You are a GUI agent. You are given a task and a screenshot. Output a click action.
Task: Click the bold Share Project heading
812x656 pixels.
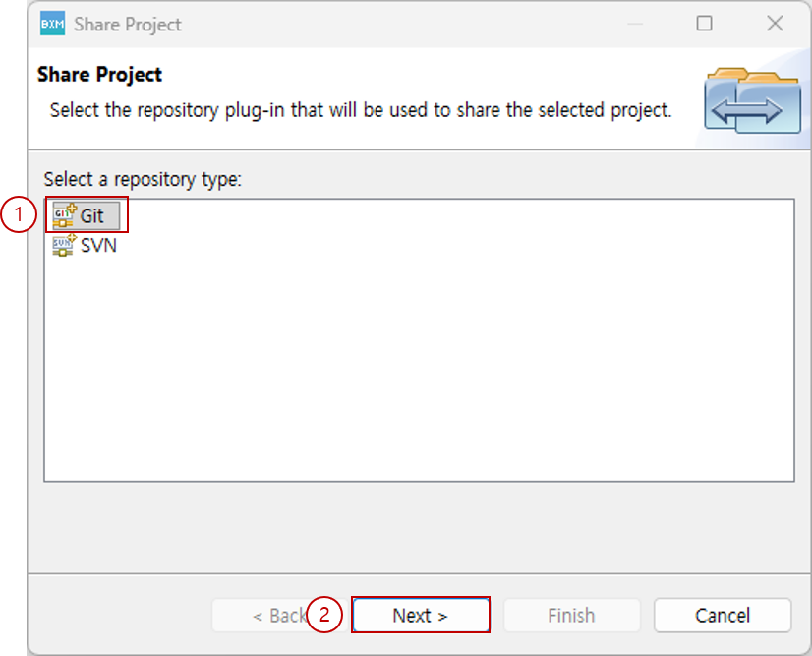[99, 74]
